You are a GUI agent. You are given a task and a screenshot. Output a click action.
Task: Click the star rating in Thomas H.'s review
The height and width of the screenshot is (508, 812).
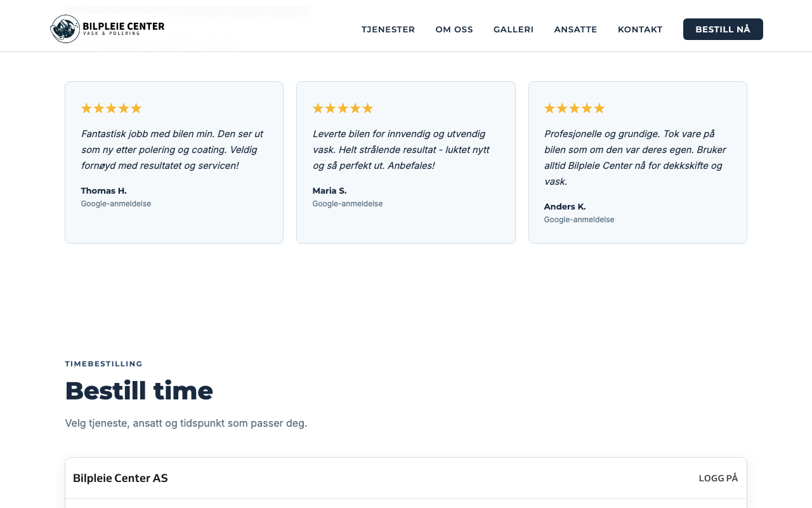[111, 109]
